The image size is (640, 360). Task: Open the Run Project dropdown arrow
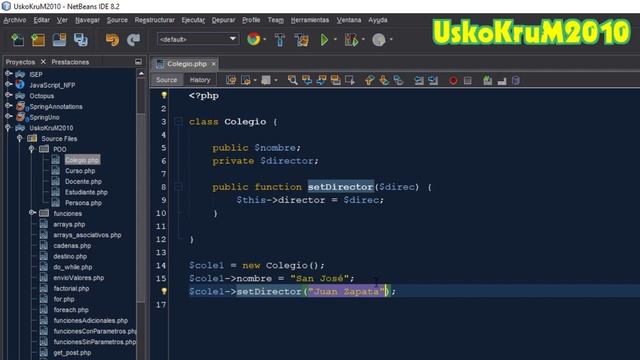pos(336,40)
